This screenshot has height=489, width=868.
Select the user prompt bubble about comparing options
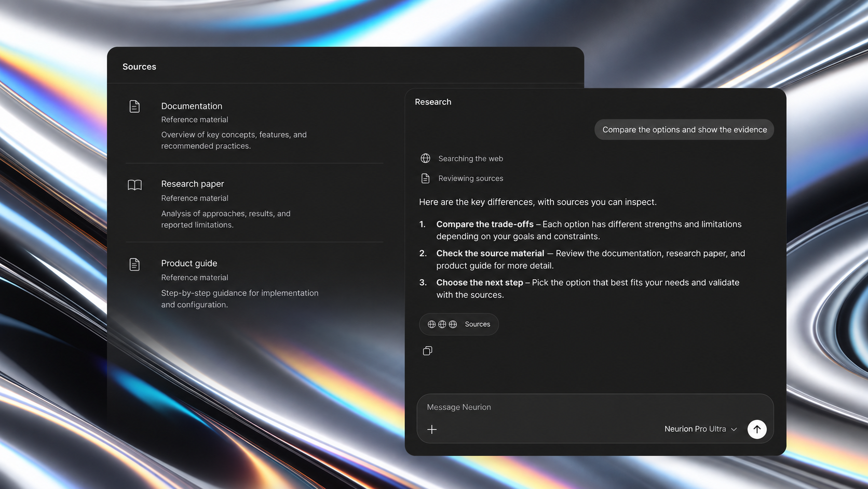point(684,129)
